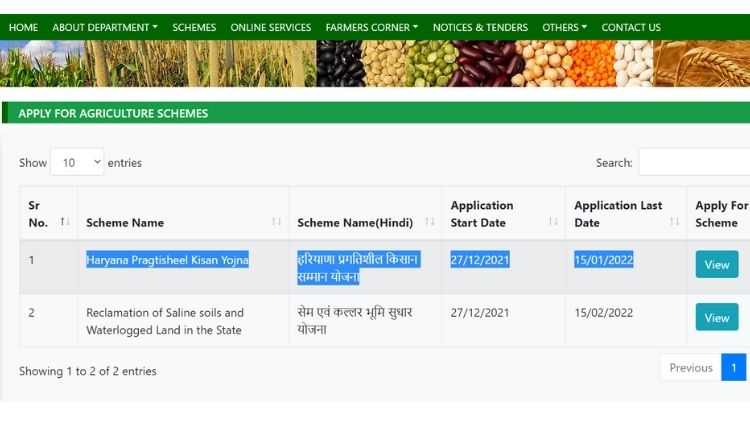
Task: Click the Apply For Agriculture Schemes heading
Action: click(113, 113)
